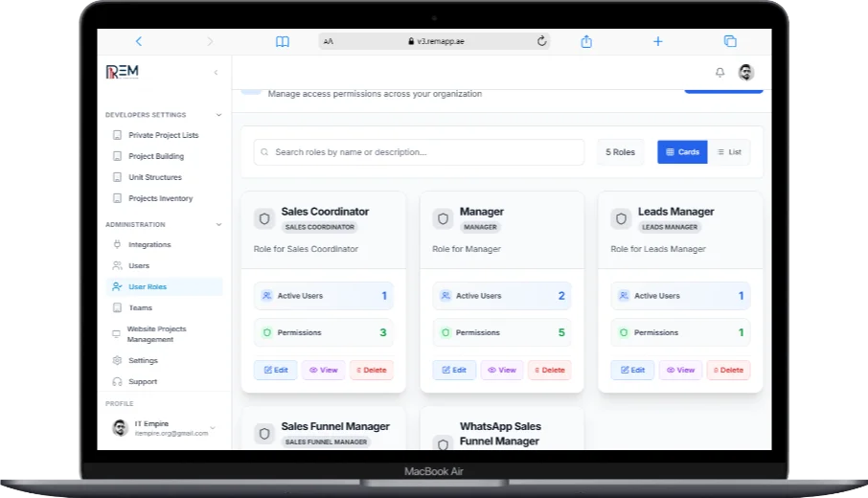This screenshot has width=868, height=498.
Task: Open Teams in sidebar
Action: (164, 307)
